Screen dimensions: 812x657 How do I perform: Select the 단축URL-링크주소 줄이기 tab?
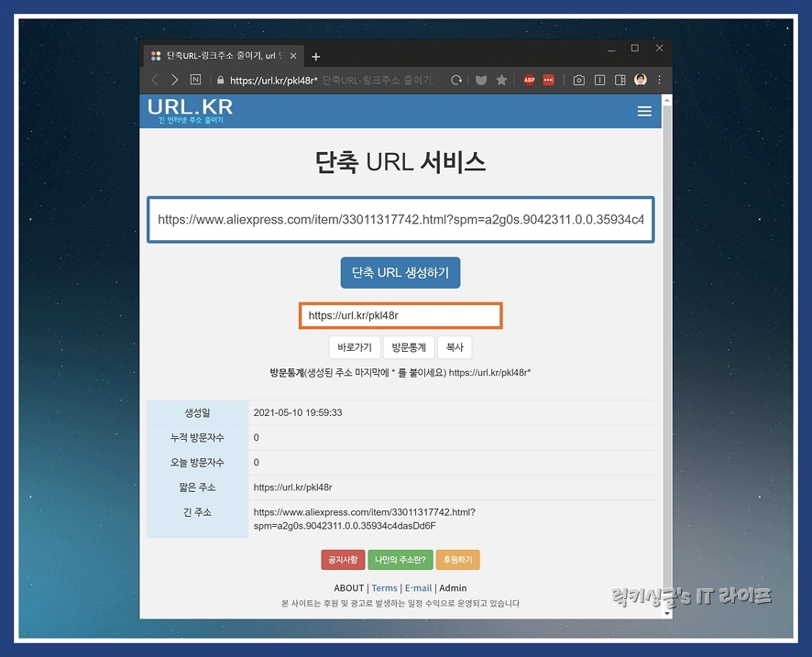coord(220,54)
